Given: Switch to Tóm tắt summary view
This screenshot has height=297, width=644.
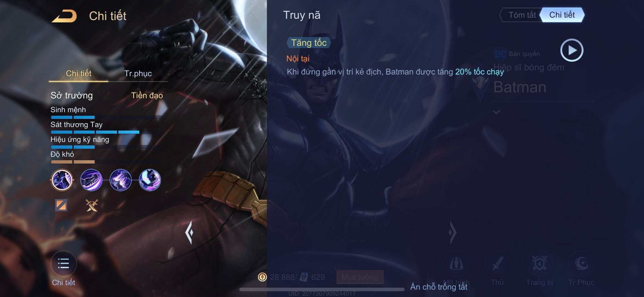Looking at the screenshot, I should 522,15.
